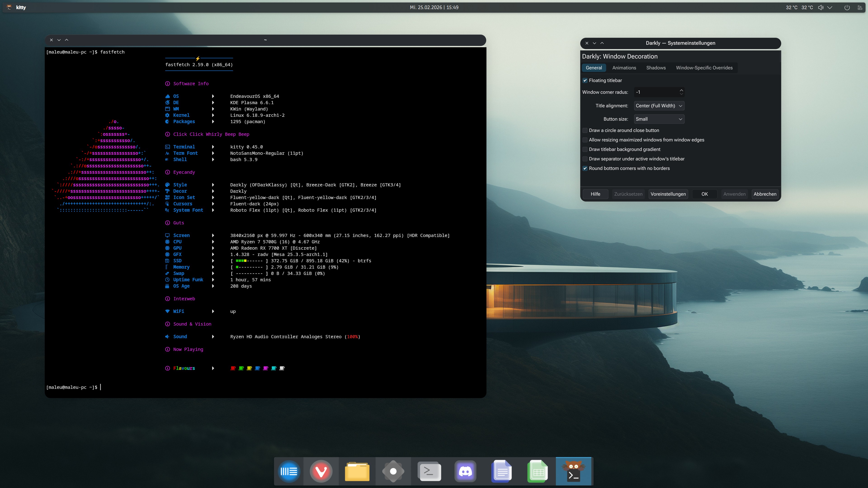Viewport: 868px width, 488px height.
Task: Open the blue application launcher dock icon
Action: [x=289, y=471]
